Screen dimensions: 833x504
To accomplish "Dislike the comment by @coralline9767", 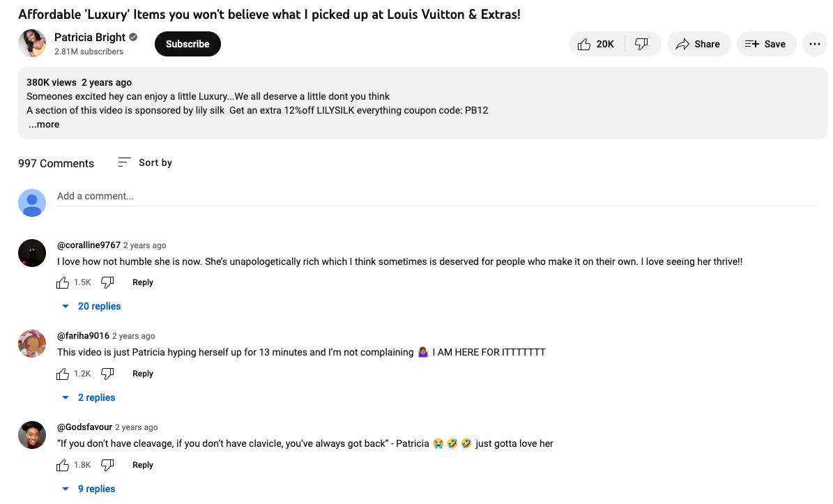I will pos(107,282).
